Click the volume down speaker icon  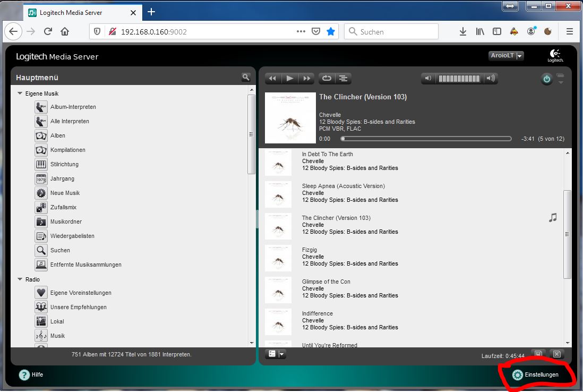tap(428, 78)
